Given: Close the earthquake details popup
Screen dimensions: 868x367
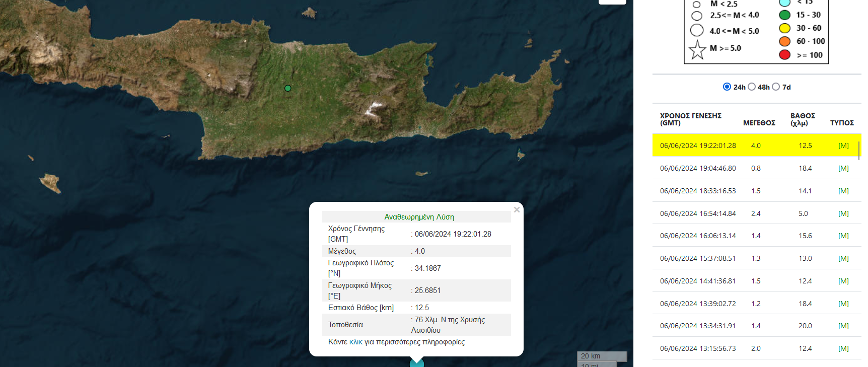Looking at the screenshot, I should (x=517, y=210).
